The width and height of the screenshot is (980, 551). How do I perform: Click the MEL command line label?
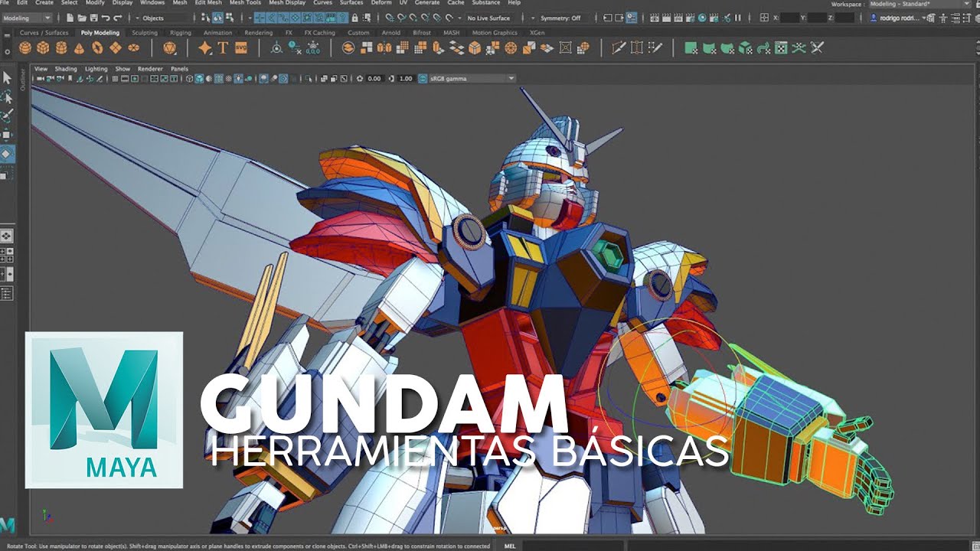tap(511, 546)
